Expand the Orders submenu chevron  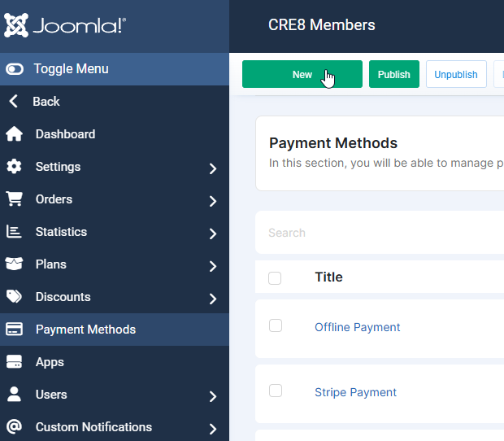coord(213,201)
